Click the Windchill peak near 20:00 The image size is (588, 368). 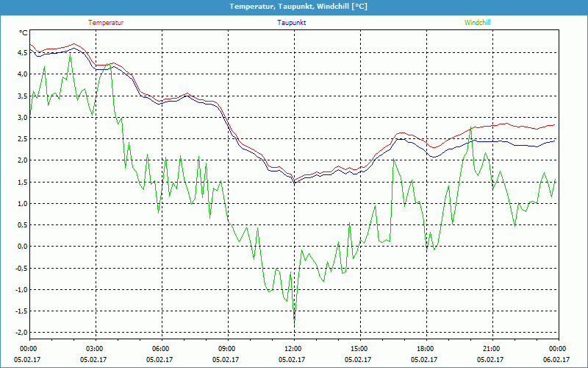[x=470, y=127]
